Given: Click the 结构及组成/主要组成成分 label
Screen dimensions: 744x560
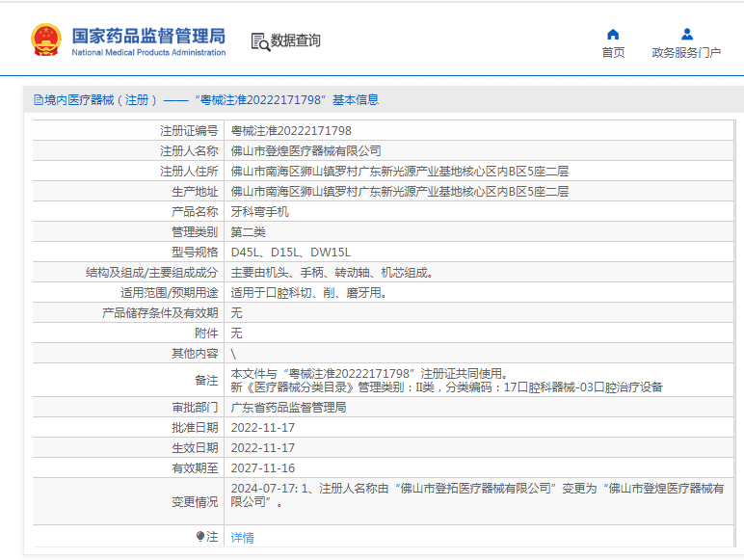Looking at the screenshot, I should coord(152,273).
